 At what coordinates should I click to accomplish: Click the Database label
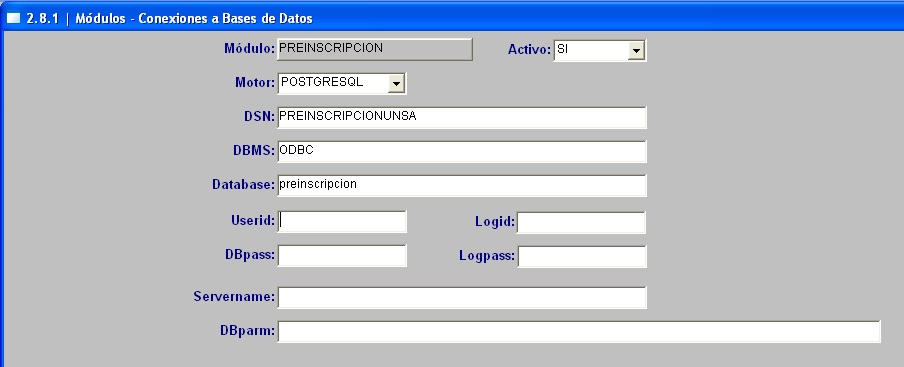(243, 185)
